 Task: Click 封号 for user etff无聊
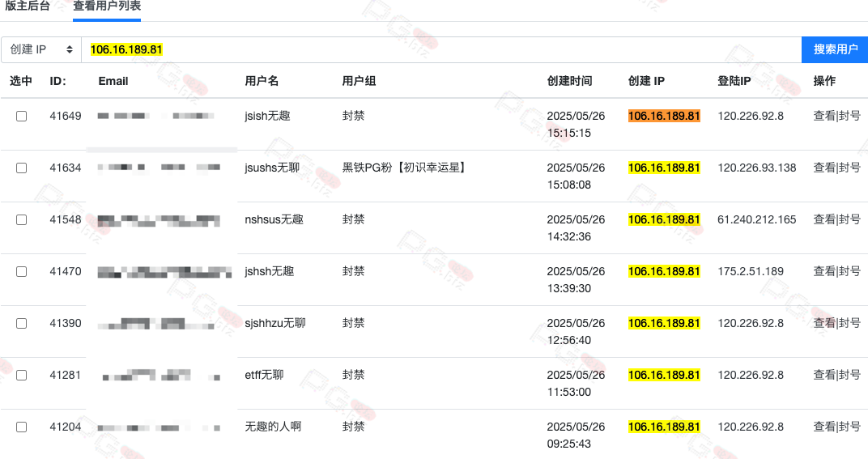click(x=849, y=375)
